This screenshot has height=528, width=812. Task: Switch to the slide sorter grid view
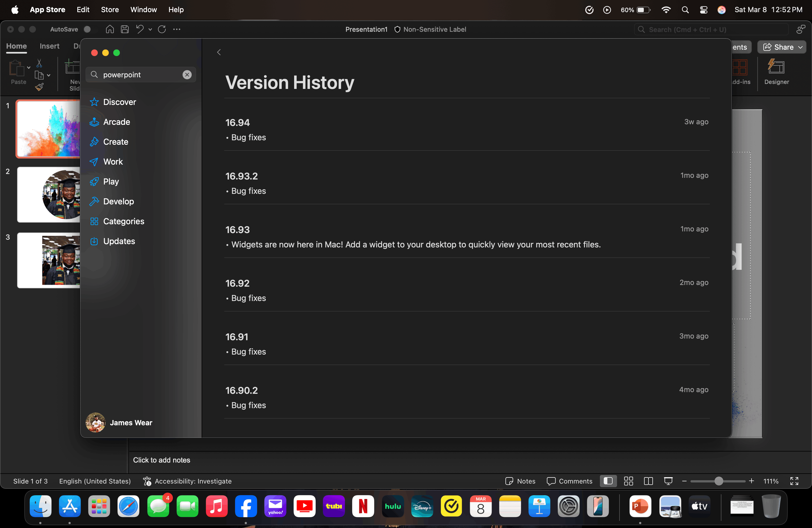point(628,481)
